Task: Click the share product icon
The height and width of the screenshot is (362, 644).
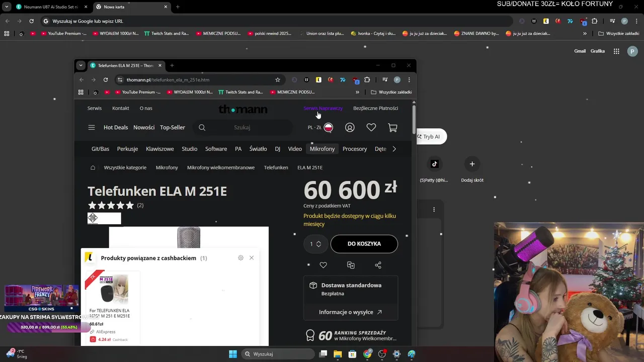Action: coord(378,265)
